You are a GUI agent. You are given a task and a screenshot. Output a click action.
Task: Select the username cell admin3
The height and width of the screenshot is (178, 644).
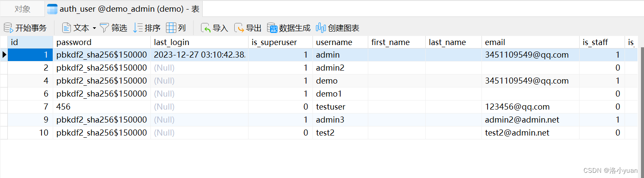click(x=340, y=120)
